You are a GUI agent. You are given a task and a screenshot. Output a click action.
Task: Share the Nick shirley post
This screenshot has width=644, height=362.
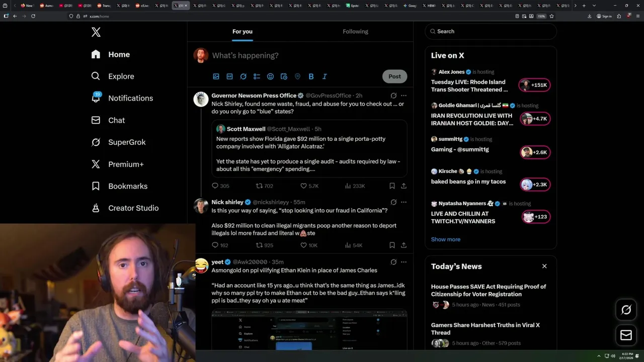click(404, 245)
